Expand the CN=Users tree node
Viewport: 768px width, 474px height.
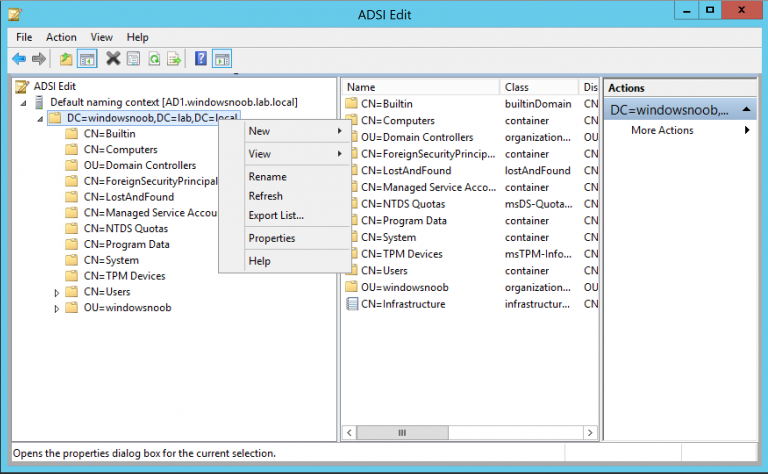57,292
